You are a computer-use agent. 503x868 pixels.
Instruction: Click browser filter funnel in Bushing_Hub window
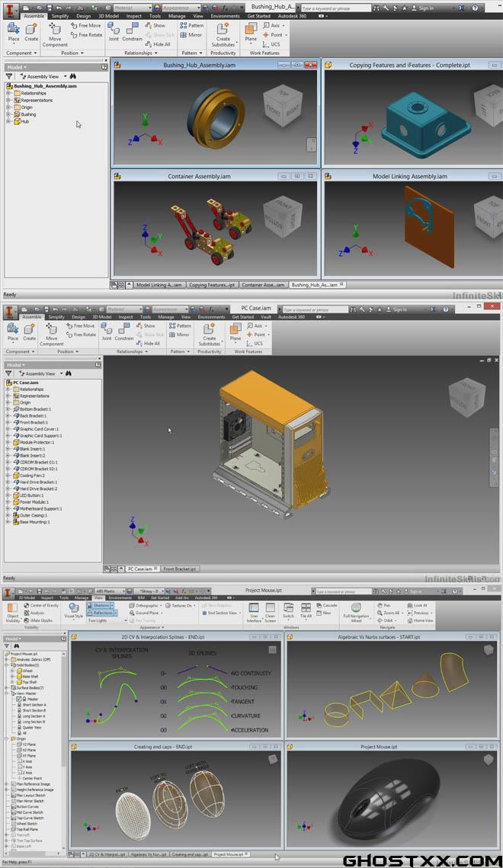point(9,76)
